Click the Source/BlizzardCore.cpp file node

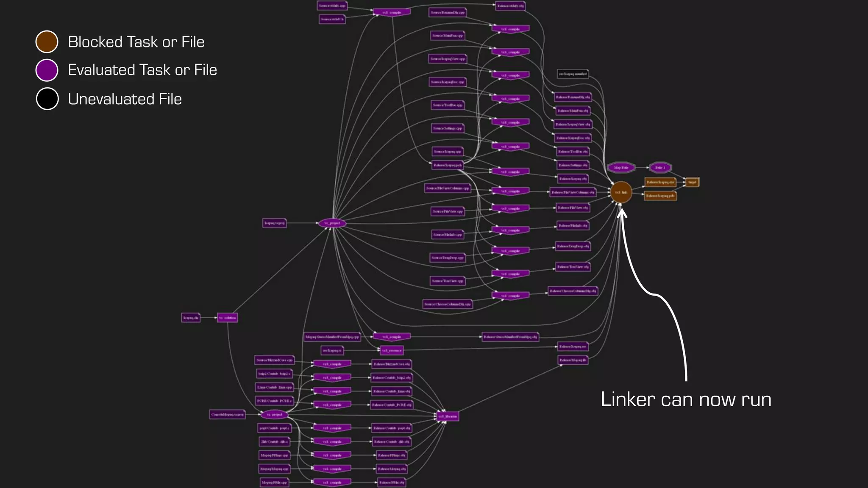[x=274, y=360]
